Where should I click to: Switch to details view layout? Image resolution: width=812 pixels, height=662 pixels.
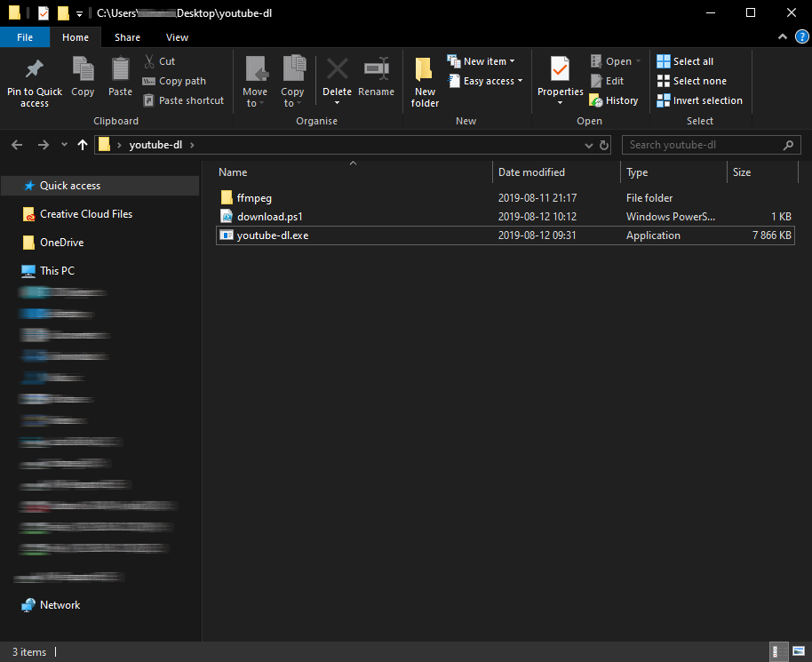pos(777,651)
